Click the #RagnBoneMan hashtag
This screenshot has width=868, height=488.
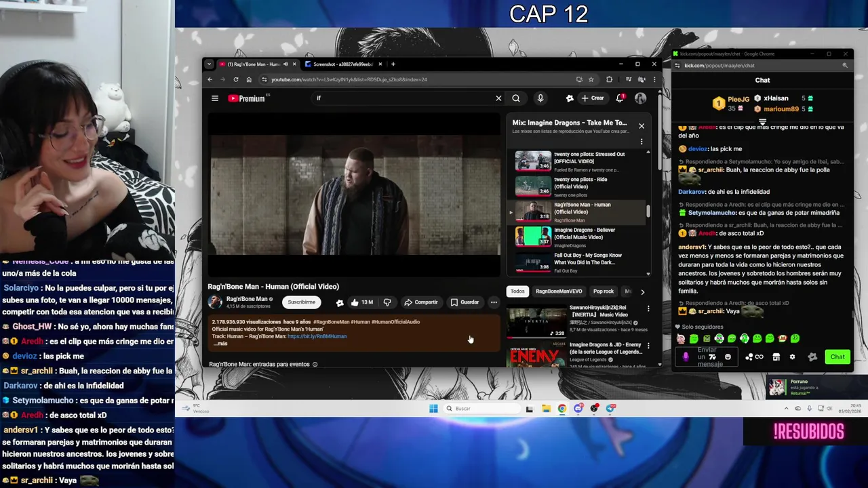tap(331, 322)
